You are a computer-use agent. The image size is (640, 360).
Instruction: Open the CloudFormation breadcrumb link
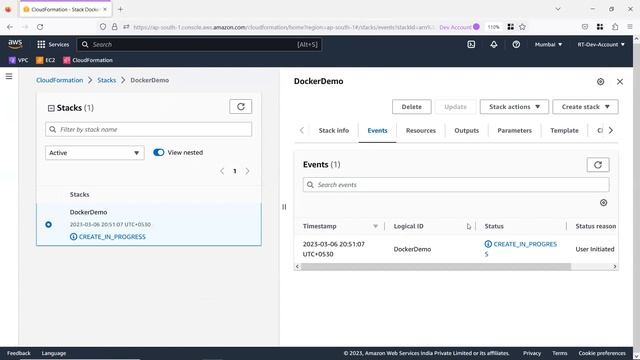pyautogui.click(x=60, y=80)
